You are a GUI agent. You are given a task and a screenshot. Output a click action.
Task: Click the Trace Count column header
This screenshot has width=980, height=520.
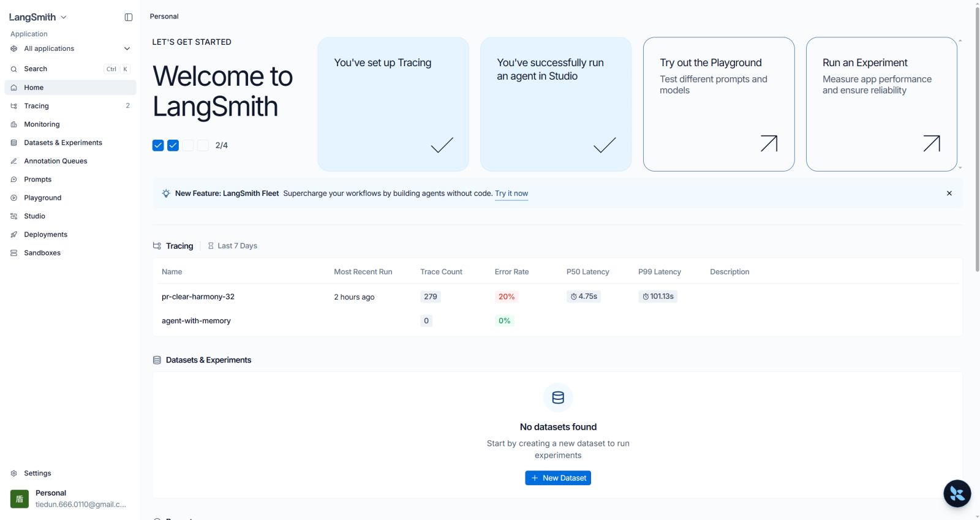(441, 272)
